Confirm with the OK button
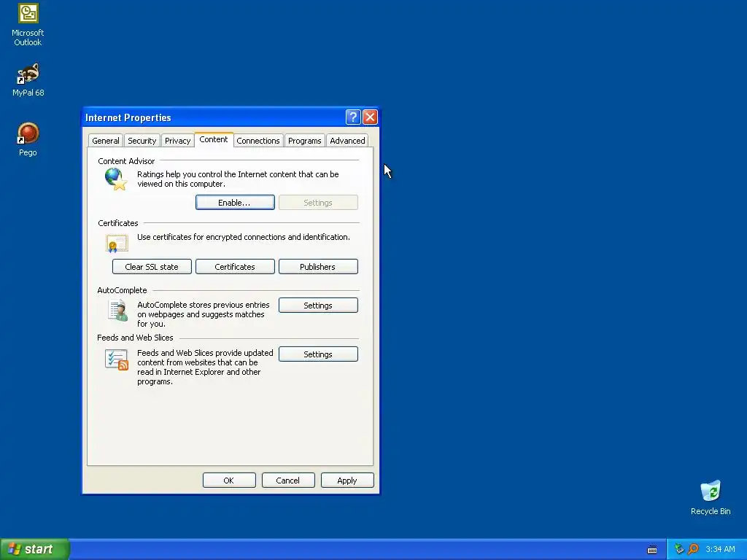This screenshot has width=747, height=560. click(229, 481)
